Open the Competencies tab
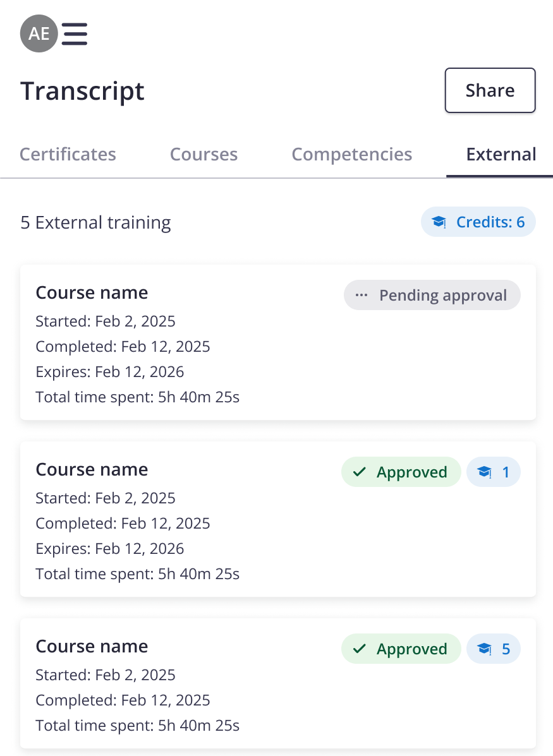The height and width of the screenshot is (756, 553). (351, 155)
